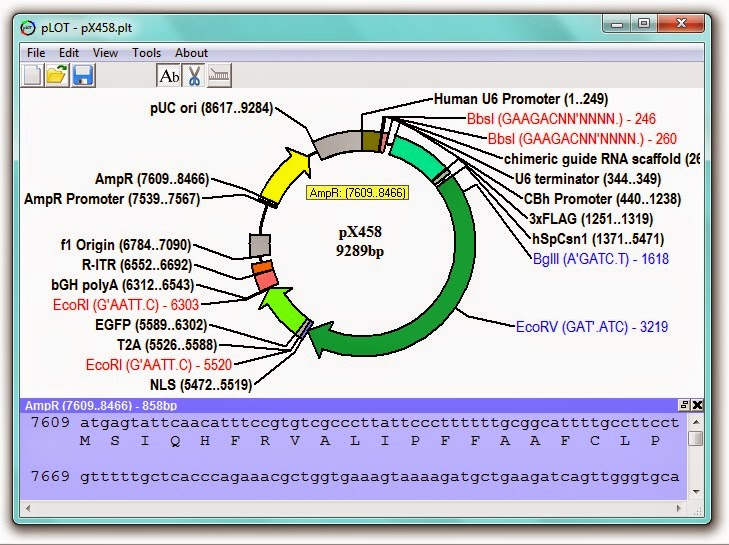Image resolution: width=729 pixels, height=545 pixels.
Task: Click the horizontal scrollbar right arrow
Action: click(x=678, y=508)
